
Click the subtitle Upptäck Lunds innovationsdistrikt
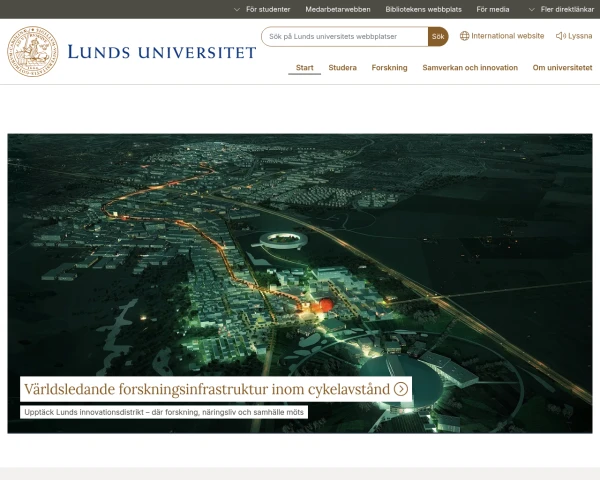[x=164, y=412]
